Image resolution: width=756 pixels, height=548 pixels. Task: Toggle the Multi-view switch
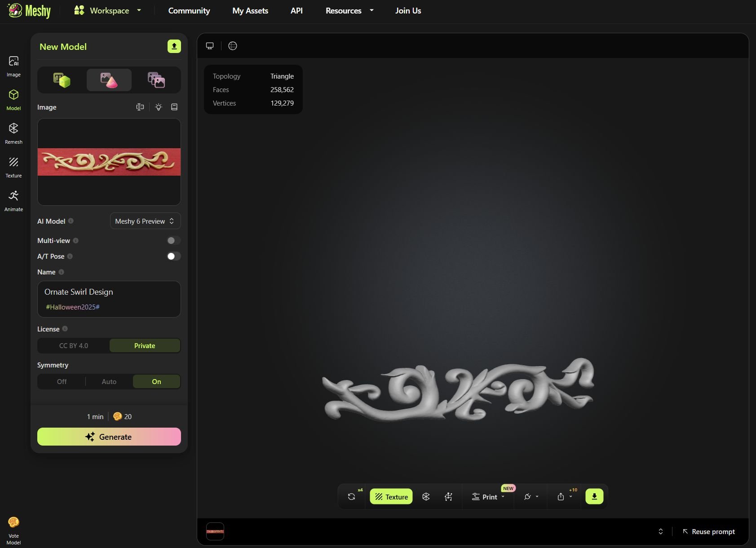coord(173,241)
